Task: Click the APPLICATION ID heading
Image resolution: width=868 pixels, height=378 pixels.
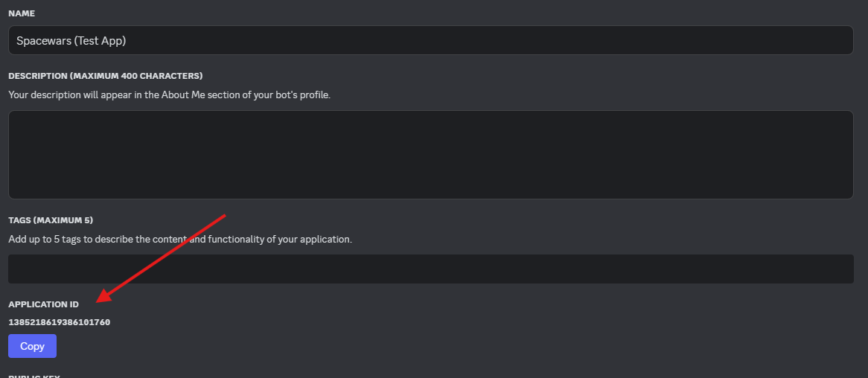Action: click(43, 304)
